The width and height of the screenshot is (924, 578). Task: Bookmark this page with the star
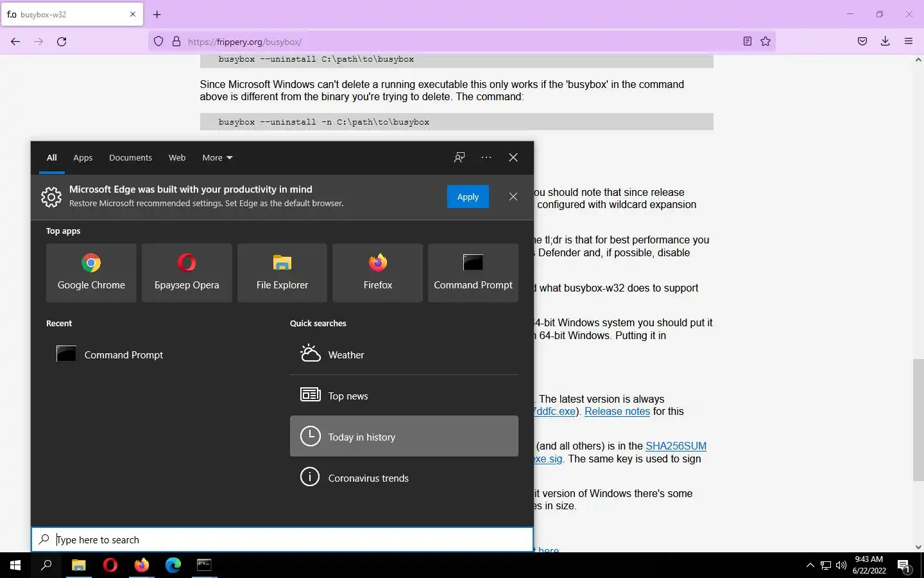766,42
